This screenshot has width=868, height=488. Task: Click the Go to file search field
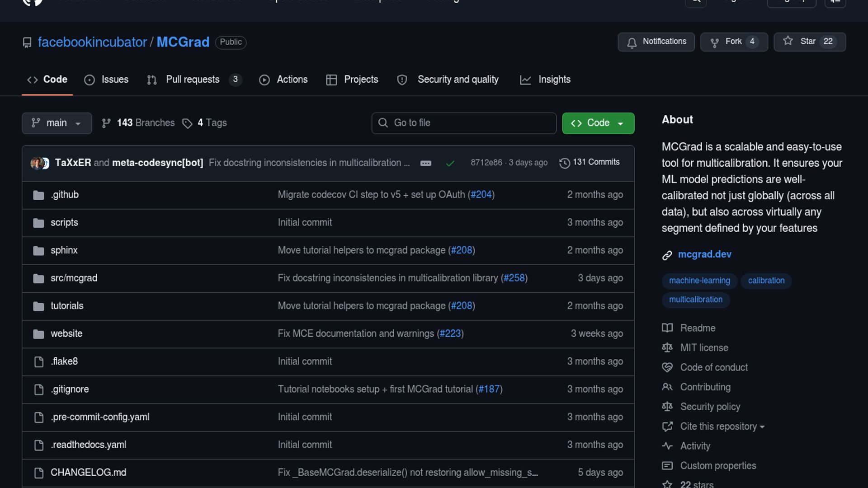point(464,123)
